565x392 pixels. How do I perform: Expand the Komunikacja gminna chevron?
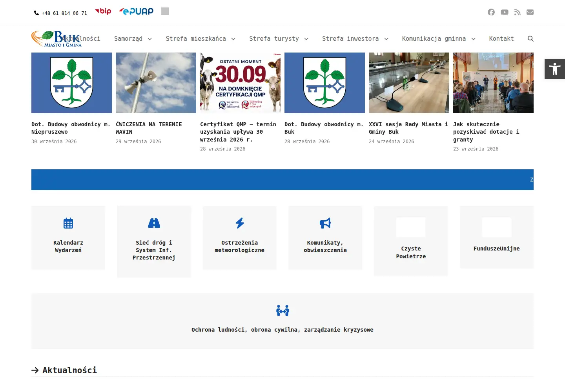tap(473, 39)
